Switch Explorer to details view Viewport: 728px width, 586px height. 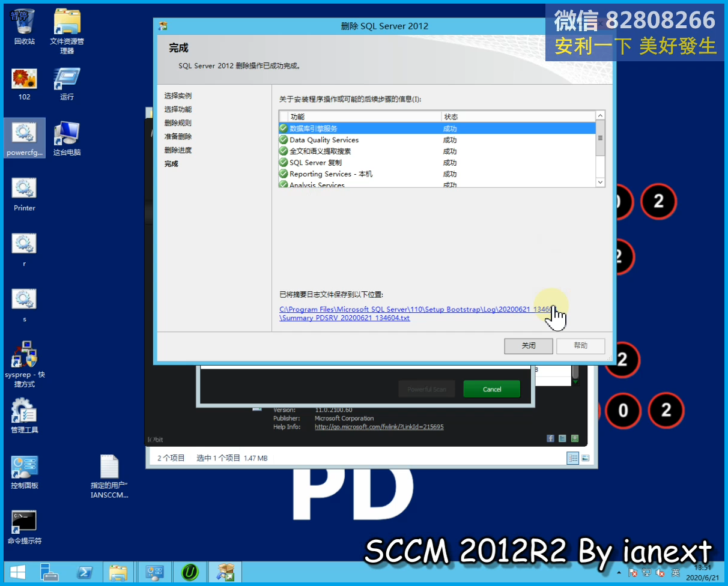[573, 458]
